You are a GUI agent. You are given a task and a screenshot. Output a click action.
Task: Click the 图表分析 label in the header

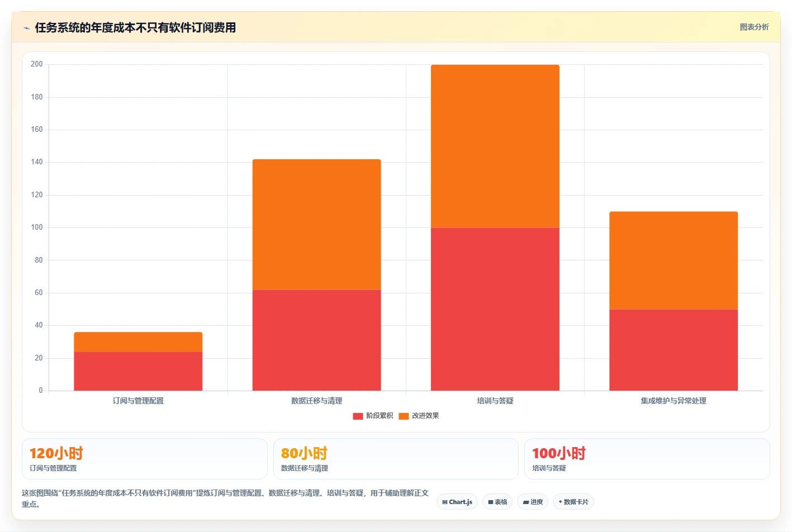754,27
